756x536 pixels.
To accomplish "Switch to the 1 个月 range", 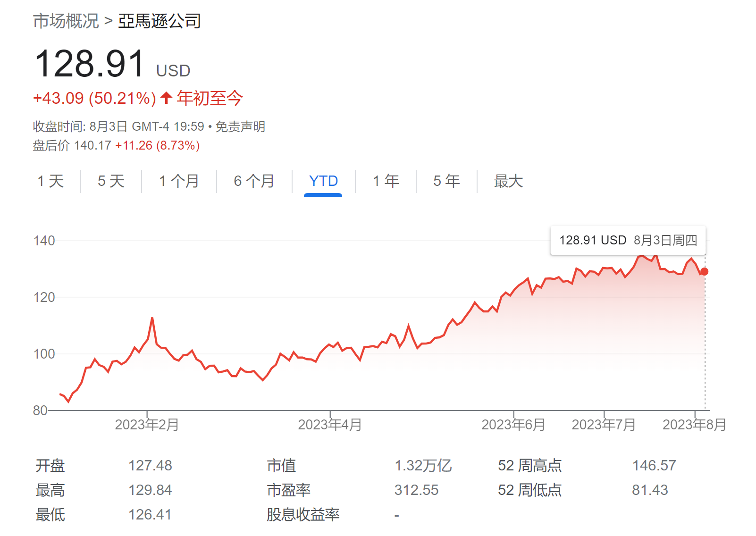I will (x=179, y=181).
